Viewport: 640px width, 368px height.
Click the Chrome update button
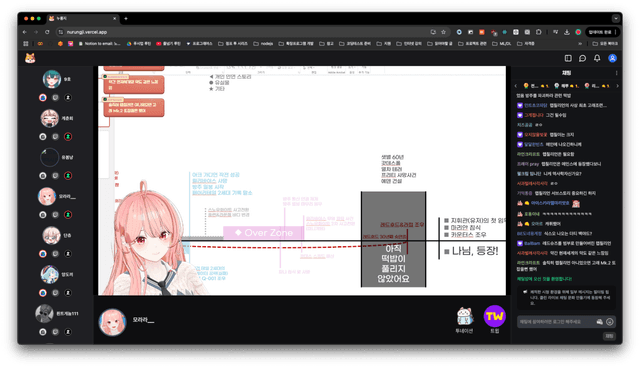click(x=602, y=32)
